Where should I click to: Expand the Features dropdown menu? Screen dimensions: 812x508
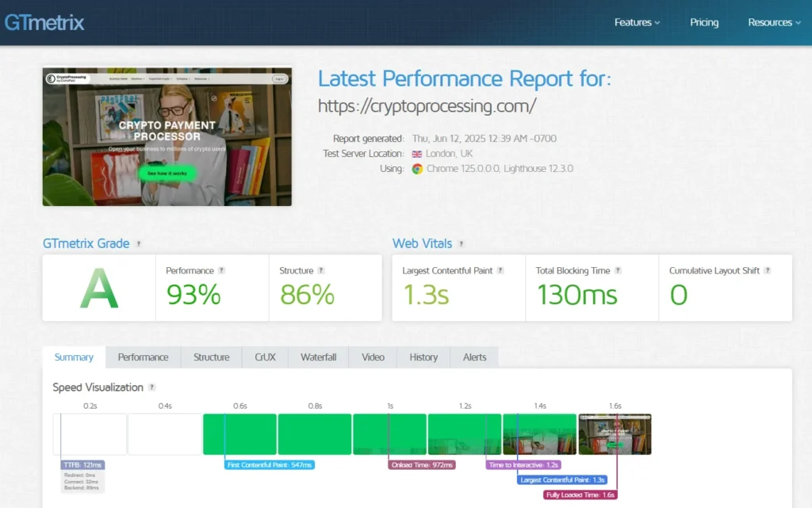[637, 22]
